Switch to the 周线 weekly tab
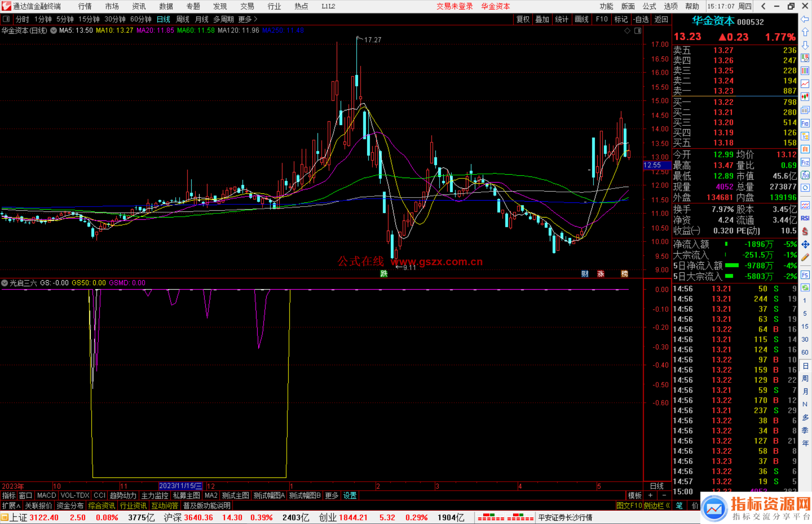This screenshot has height=524, width=812. click(x=183, y=19)
